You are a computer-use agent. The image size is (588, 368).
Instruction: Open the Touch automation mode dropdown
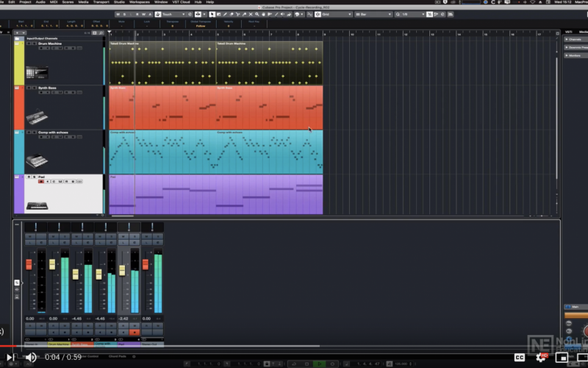[x=174, y=14]
